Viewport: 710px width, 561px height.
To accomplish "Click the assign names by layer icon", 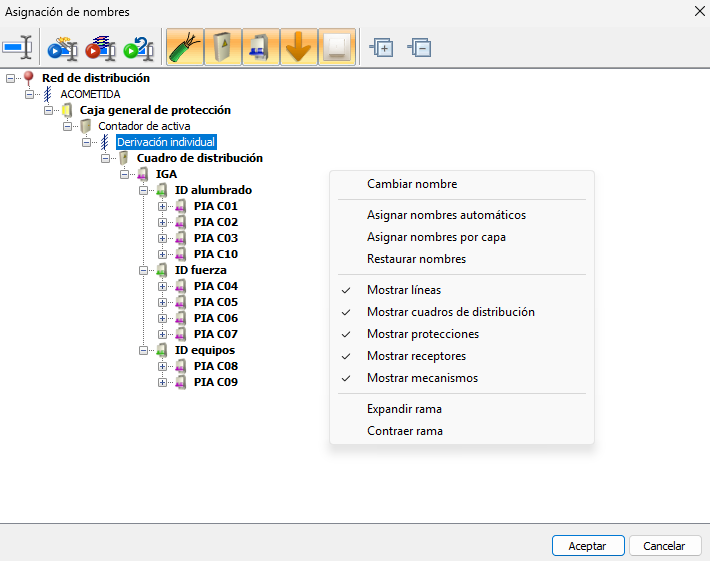I will [99, 47].
